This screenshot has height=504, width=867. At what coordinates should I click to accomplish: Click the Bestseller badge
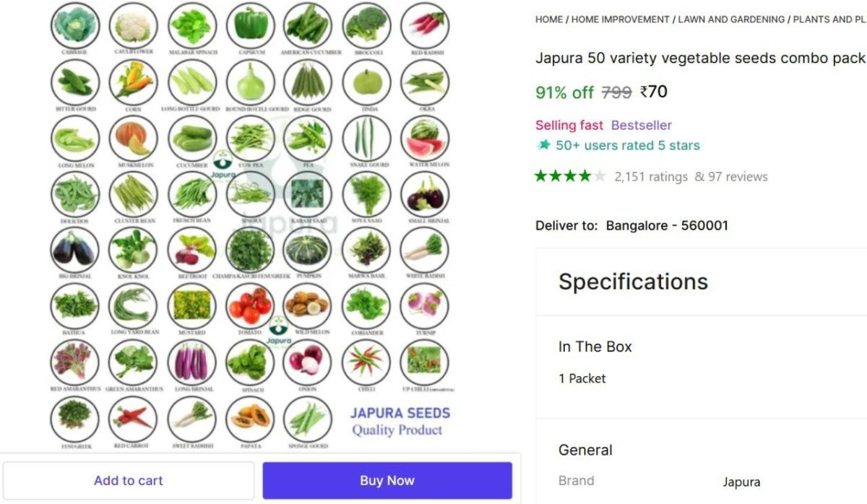[641, 125]
